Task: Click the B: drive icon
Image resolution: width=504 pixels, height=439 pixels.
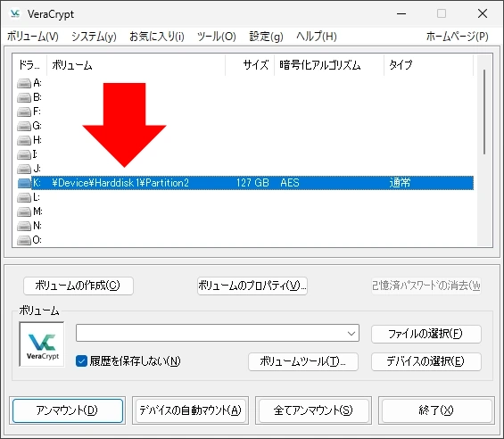Action: (24, 97)
